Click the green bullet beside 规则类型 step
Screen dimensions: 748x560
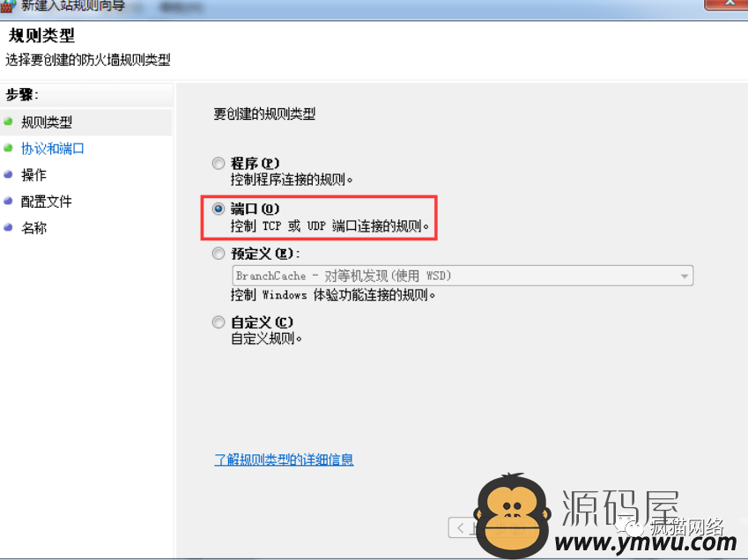click(8, 122)
